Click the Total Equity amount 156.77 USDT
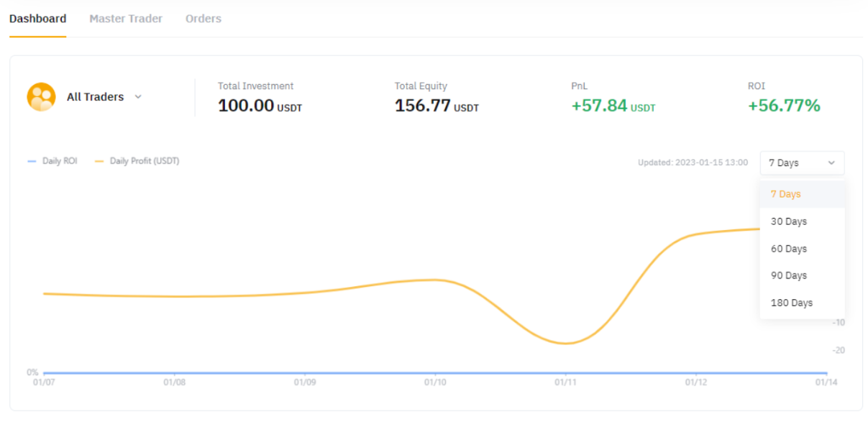Image resolution: width=868 pixels, height=427 pixels. (x=437, y=106)
